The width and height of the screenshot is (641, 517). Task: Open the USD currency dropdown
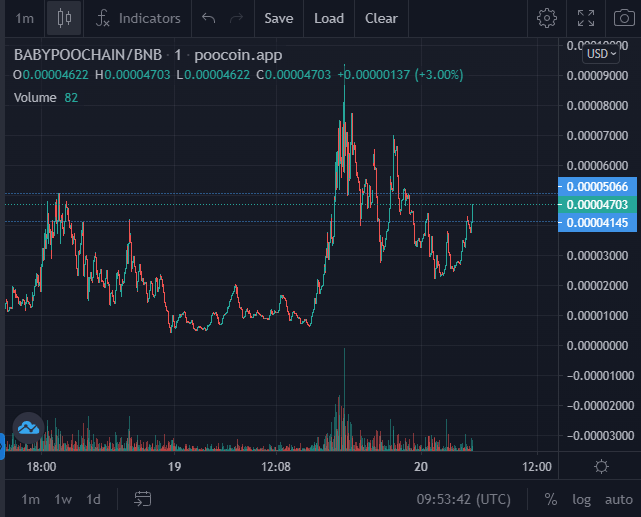click(x=601, y=54)
